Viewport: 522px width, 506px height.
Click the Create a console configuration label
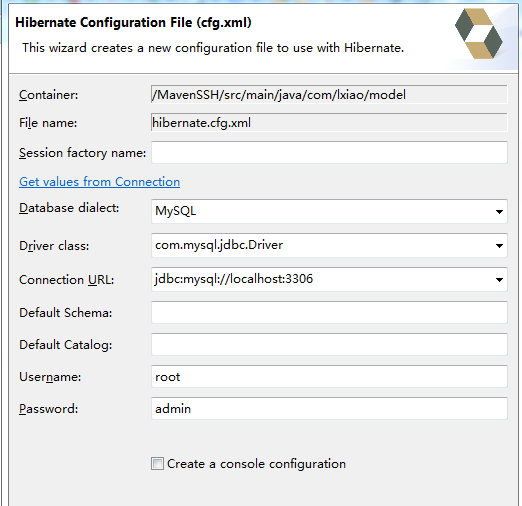(x=256, y=464)
